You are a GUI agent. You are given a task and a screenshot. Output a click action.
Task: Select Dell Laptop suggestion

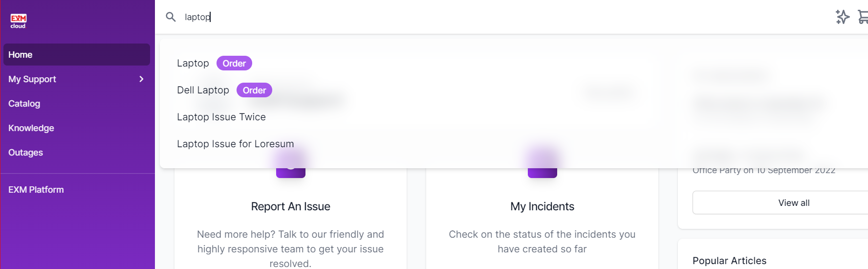(x=203, y=90)
